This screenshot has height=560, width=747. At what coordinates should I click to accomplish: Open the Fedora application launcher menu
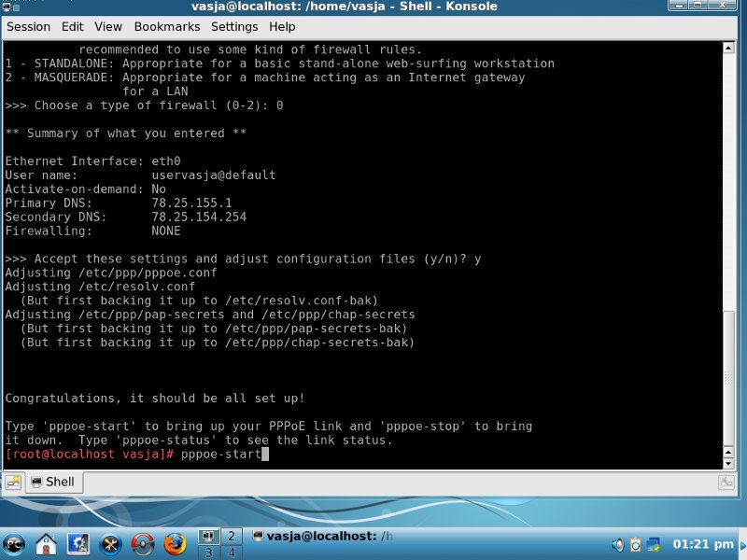point(14,542)
